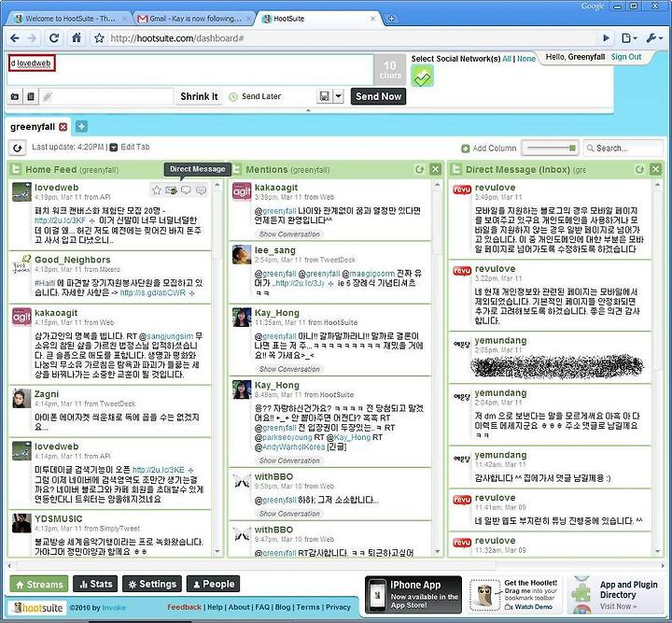Show Conversation under kakaoagit mention
This screenshot has width=672, height=623.
tap(289, 234)
